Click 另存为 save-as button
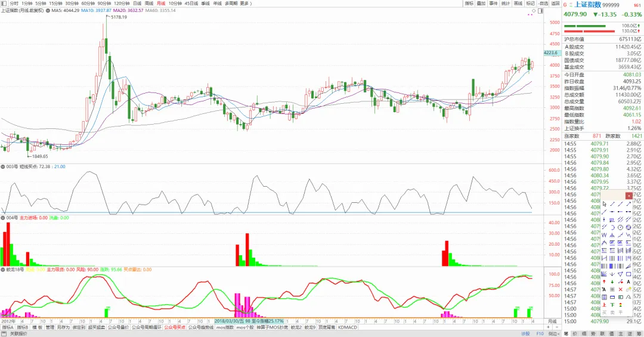Screen dimensions: 644x337 [x=63, y=327]
